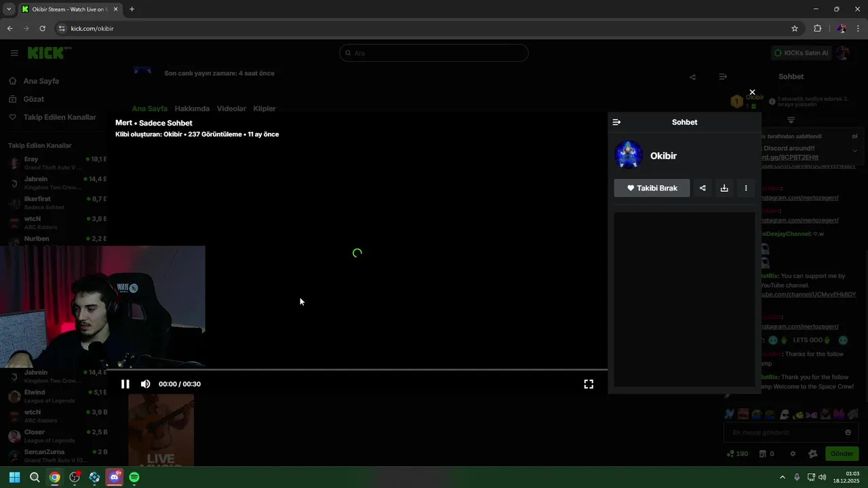The image size is (868, 488).
Task: Reload the browser page
Action: click(x=42, y=28)
